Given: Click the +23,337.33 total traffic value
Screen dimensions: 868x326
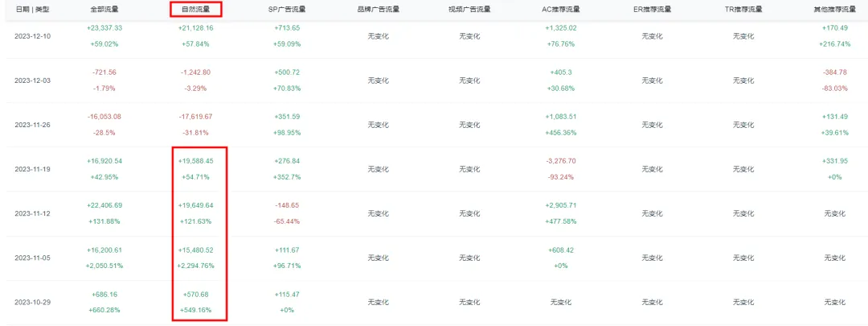Looking at the screenshot, I should point(104,27).
